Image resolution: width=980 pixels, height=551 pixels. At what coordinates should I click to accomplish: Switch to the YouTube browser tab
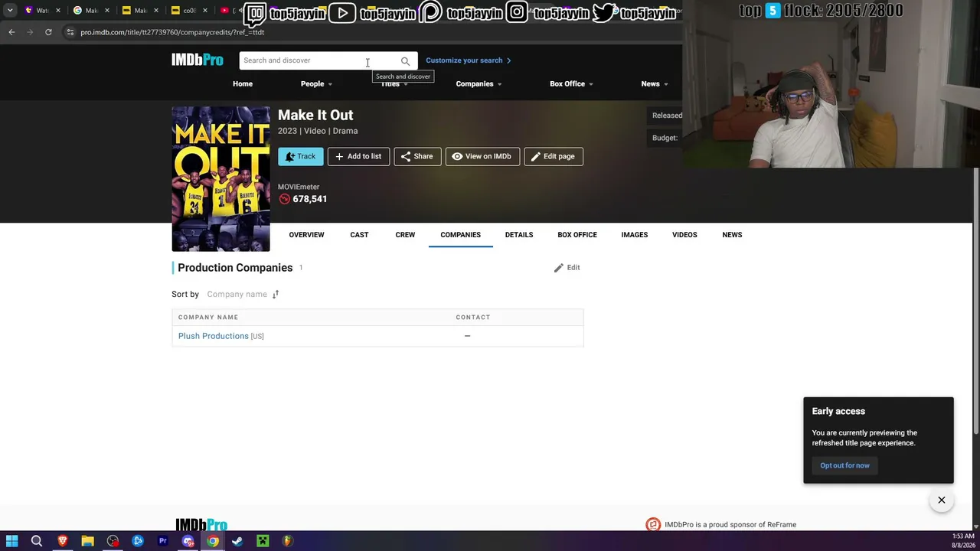point(227,11)
